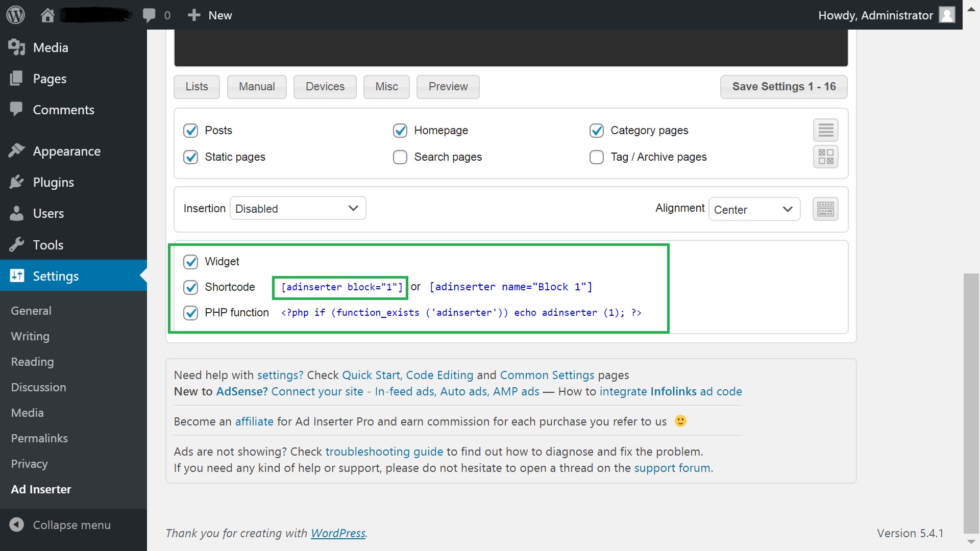Image resolution: width=980 pixels, height=551 pixels.
Task: Open the Quick Start link
Action: click(x=372, y=375)
